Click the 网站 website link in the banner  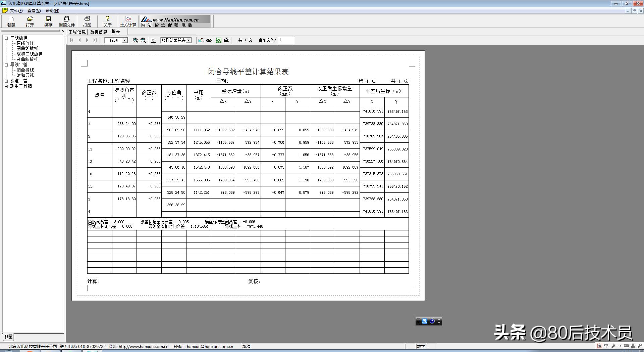146,25
